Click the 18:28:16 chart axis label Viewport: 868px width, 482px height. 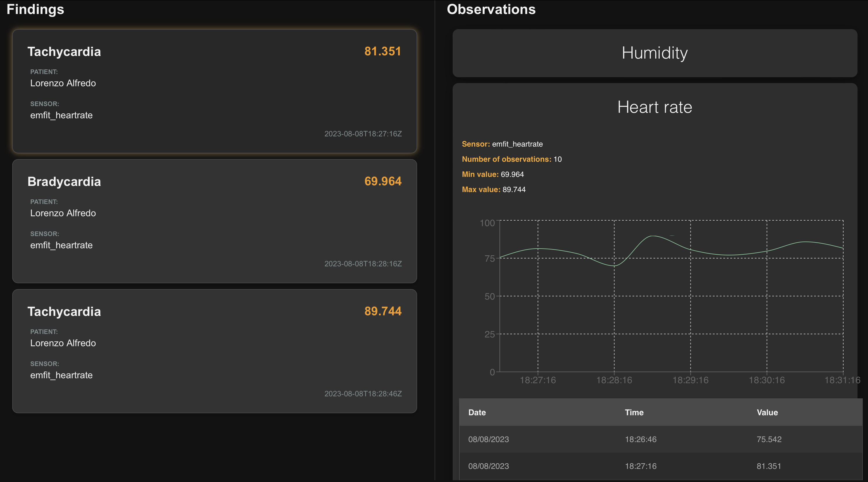[x=614, y=380]
